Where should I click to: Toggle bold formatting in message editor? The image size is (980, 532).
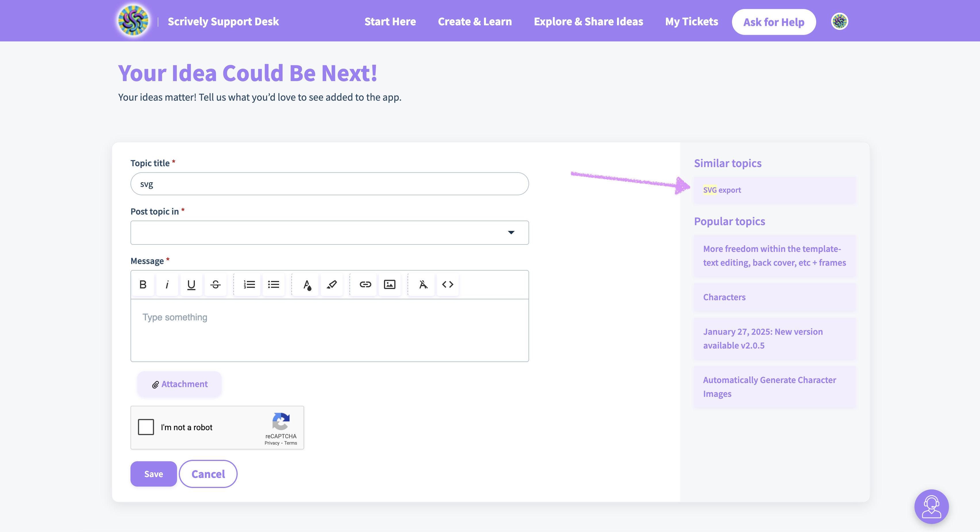pos(143,284)
